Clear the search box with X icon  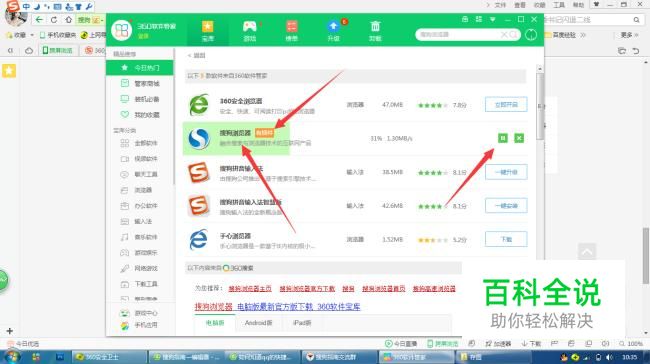(504, 34)
